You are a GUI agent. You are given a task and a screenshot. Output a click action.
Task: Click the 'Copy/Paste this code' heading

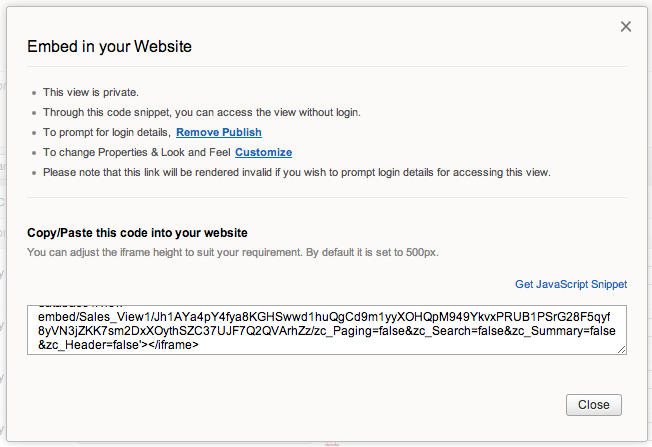point(137,232)
